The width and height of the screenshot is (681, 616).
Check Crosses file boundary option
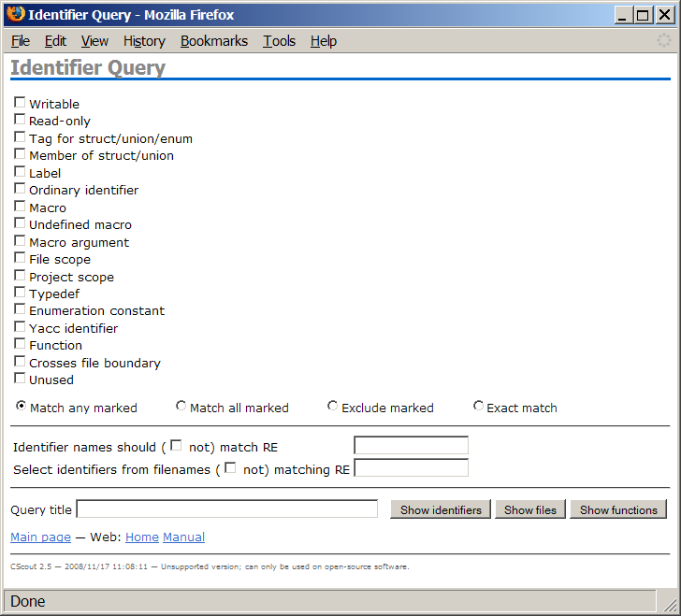pos(20,361)
